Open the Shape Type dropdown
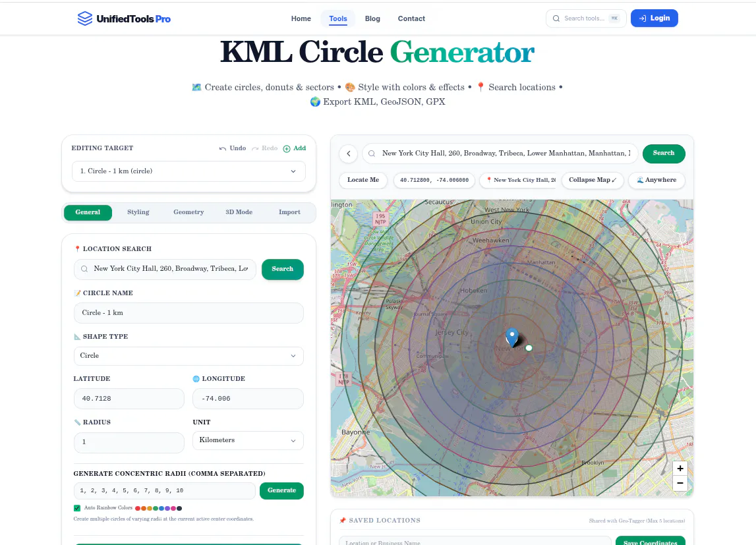 189,356
